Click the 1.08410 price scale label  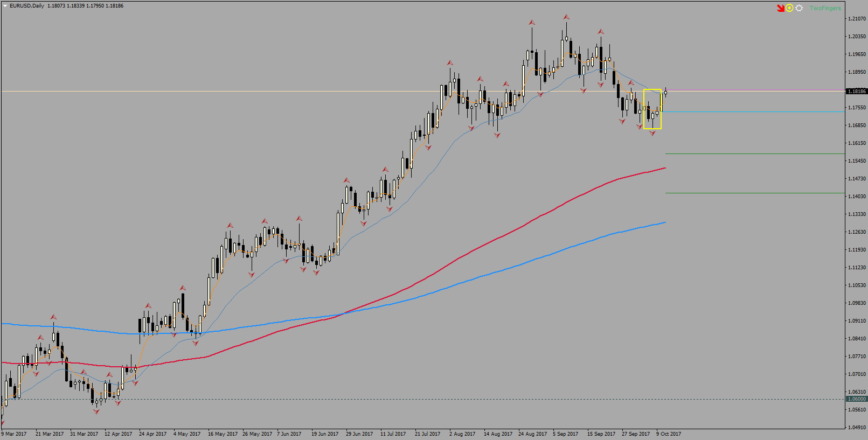click(x=857, y=339)
